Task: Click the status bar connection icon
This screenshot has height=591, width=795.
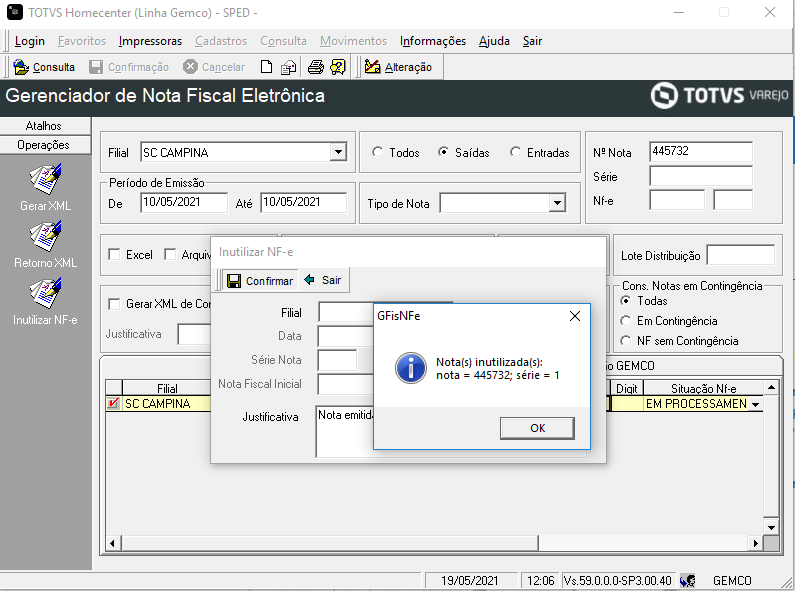Action: [688, 580]
